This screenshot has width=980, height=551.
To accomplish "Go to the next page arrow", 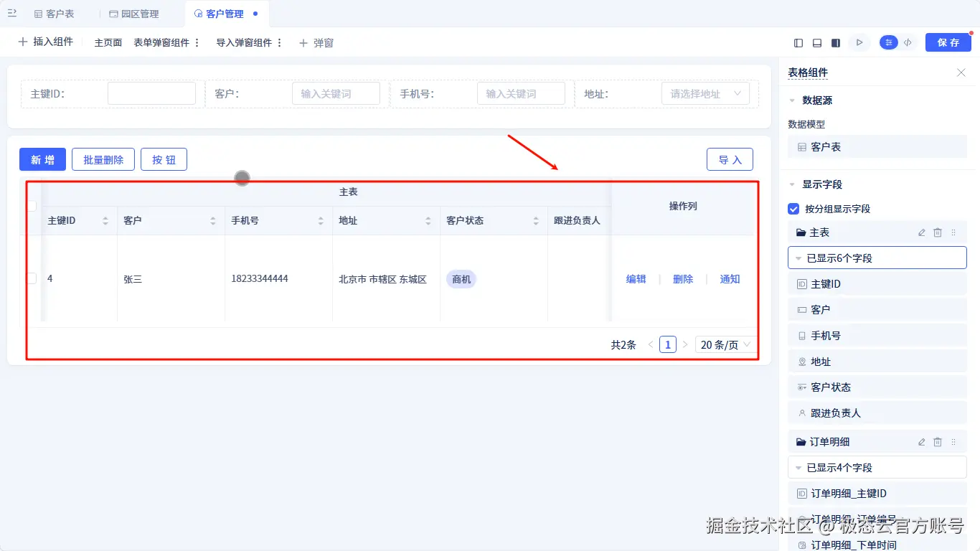I will 685,345.
